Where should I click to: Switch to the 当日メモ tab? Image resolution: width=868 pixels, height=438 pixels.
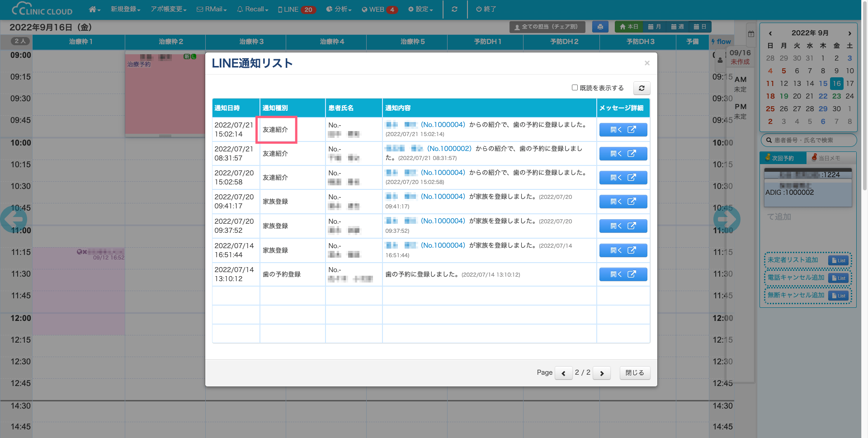click(829, 158)
